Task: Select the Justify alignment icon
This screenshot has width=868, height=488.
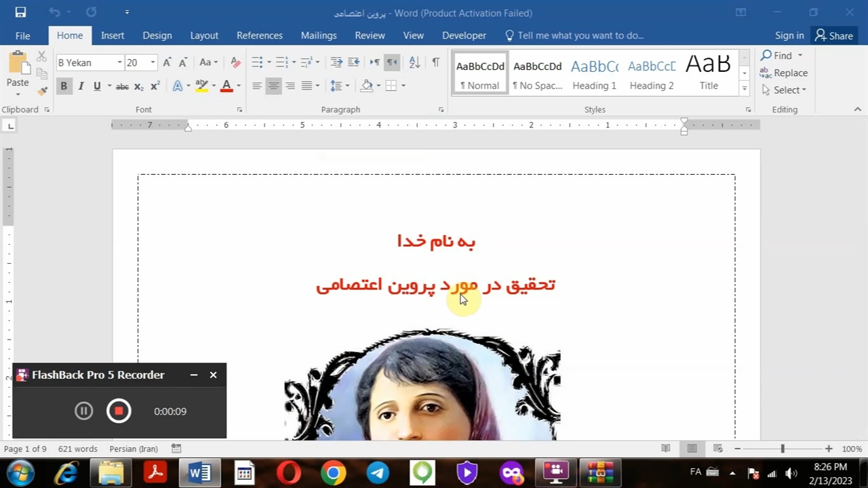Action: [307, 86]
